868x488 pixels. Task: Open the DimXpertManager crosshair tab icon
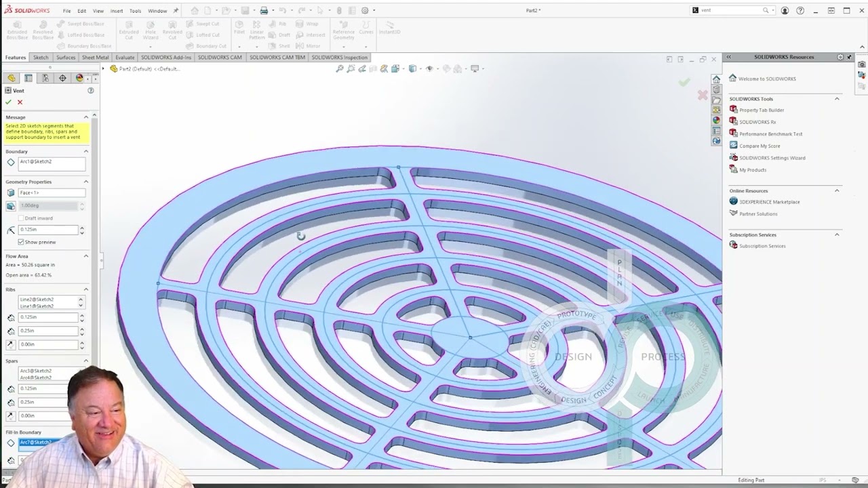point(62,78)
